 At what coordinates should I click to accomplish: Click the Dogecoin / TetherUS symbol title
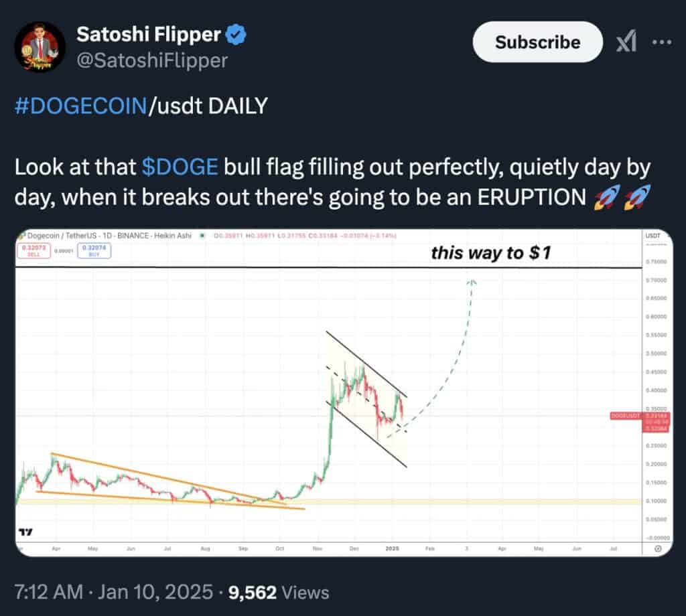(59, 236)
